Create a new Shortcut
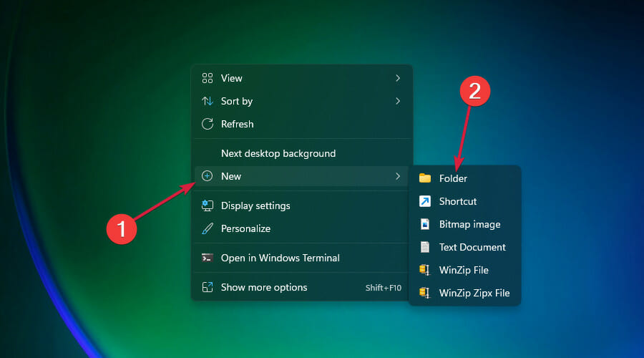644x358 pixels. coord(465,201)
